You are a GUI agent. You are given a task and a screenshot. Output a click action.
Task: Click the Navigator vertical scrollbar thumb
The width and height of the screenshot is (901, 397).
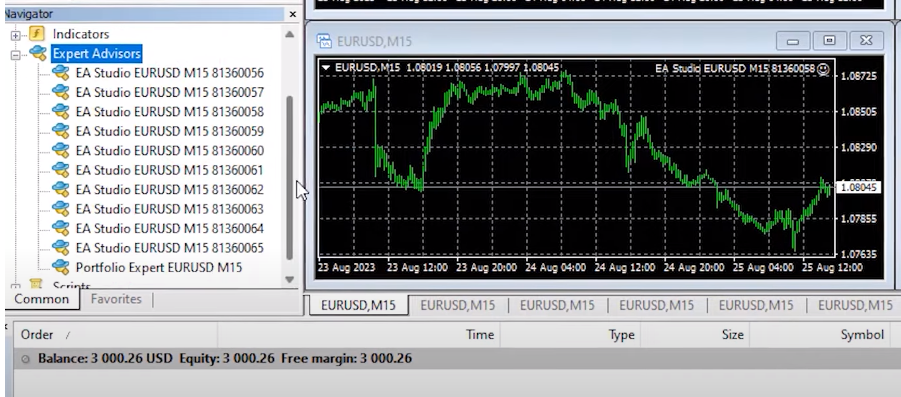point(290,177)
